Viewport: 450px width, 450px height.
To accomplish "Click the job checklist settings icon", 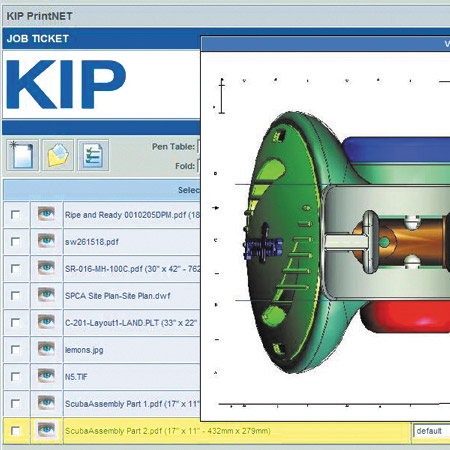I will [93, 155].
